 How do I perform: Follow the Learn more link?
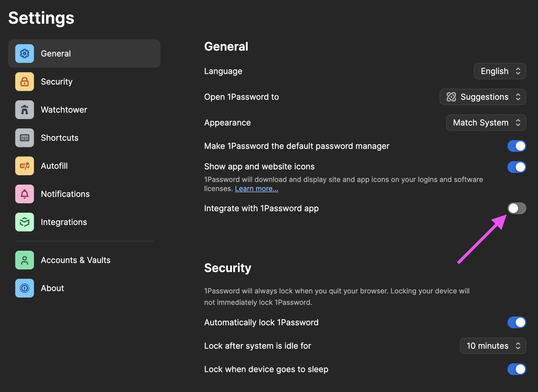(x=256, y=189)
